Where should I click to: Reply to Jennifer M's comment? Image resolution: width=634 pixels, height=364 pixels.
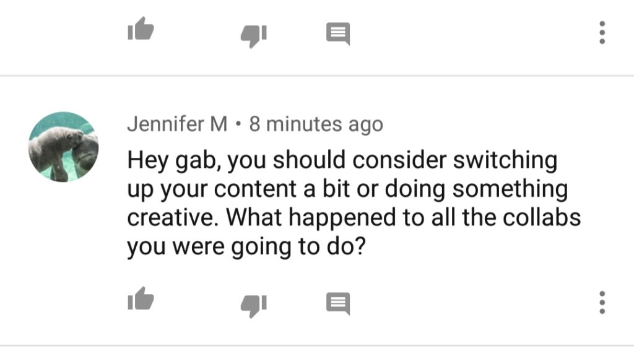338,303
